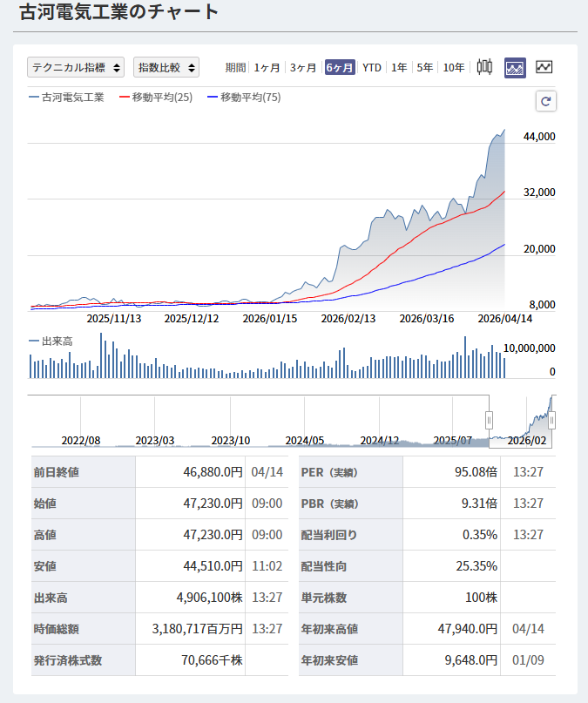Select the 3ヶ月 period
The width and height of the screenshot is (588, 703).
[x=303, y=68]
